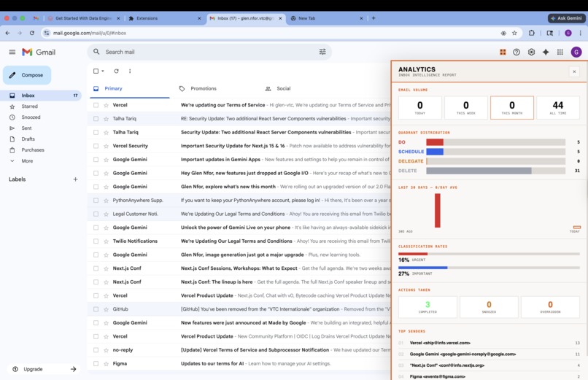
Task: Bookmark this page with the star
Action: point(514,33)
